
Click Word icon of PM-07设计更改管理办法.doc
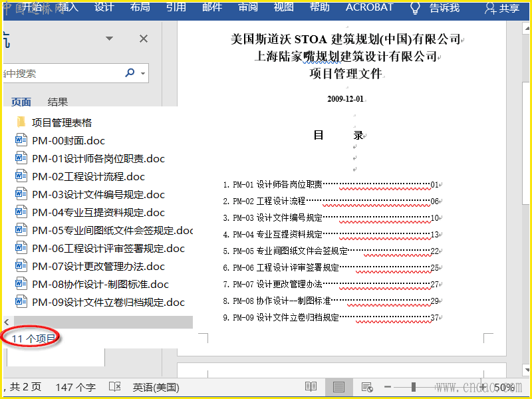(21, 265)
